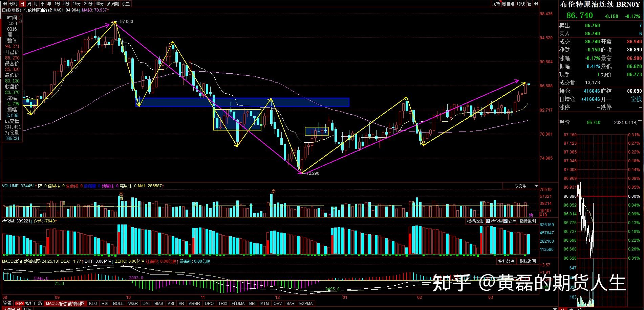Viewport: 644px width, 310px height.
Task: Click the 布伦特原油连续 BRN0Y title
Action: click(600, 4)
